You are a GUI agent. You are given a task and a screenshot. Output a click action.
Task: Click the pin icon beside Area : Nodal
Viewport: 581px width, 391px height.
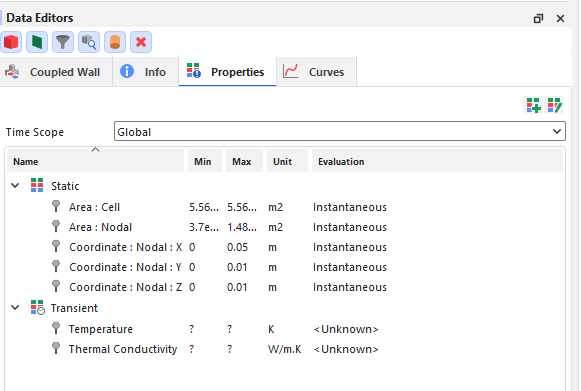click(56, 226)
